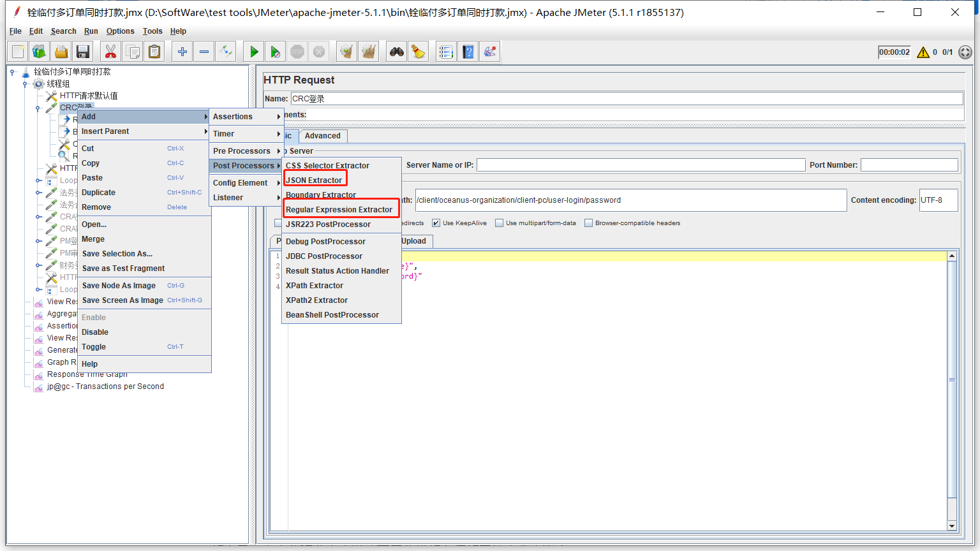This screenshot has height=551, width=980.
Task: Click the Stop test toolbar icon
Action: click(297, 52)
